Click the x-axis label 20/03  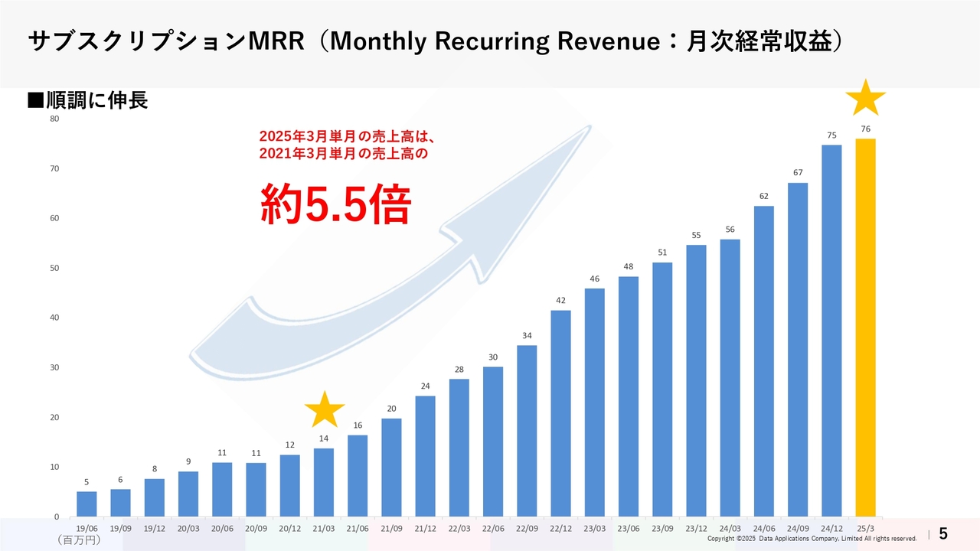pyautogui.click(x=188, y=527)
